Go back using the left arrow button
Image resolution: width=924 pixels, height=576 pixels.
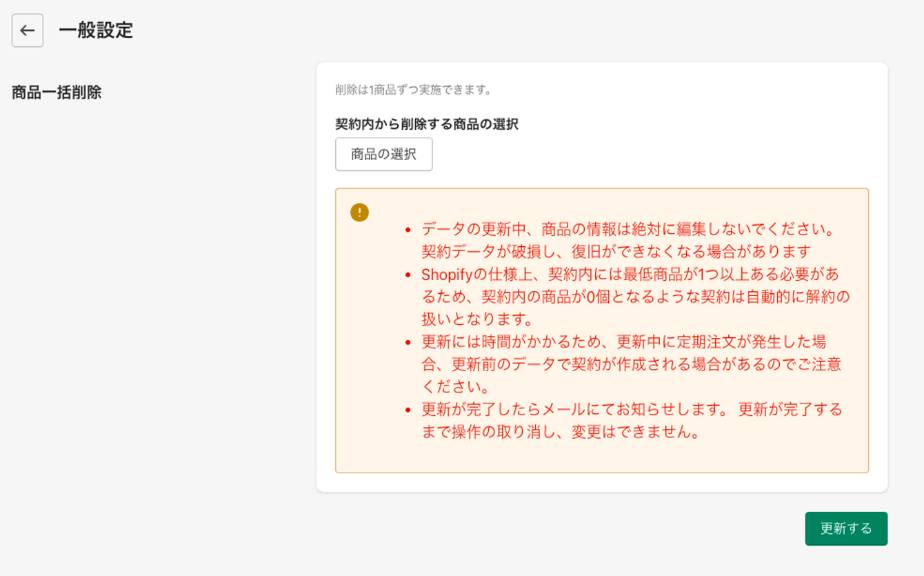coord(28,30)
